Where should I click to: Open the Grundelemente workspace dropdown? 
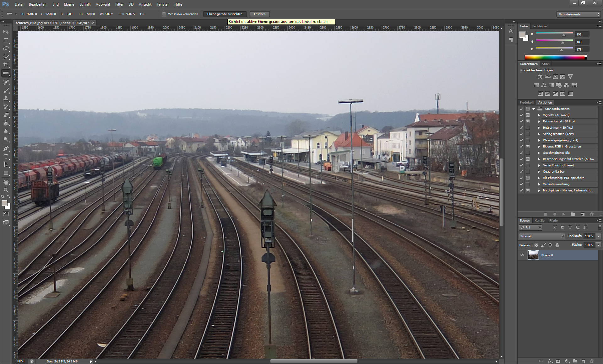pos(579,14)
